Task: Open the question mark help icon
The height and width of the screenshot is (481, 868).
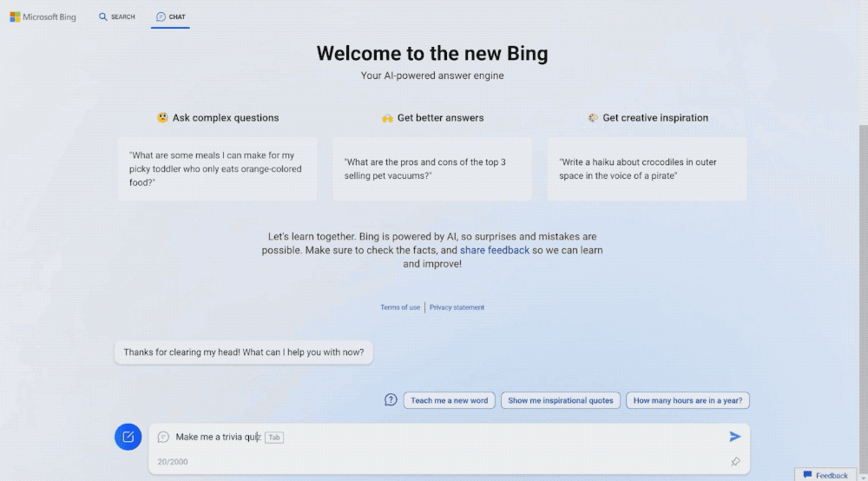Action: coord(391,400)
